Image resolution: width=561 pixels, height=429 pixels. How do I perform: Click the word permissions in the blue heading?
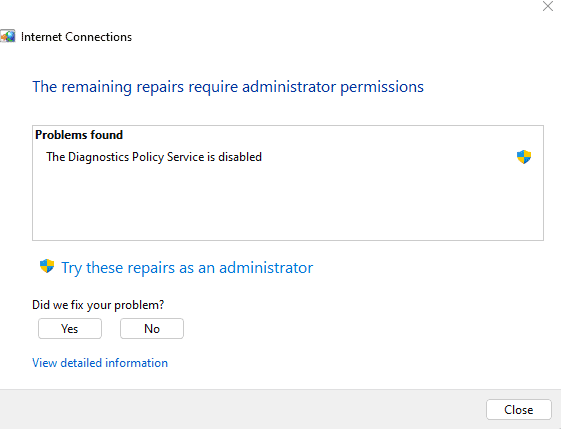[382, 87]
